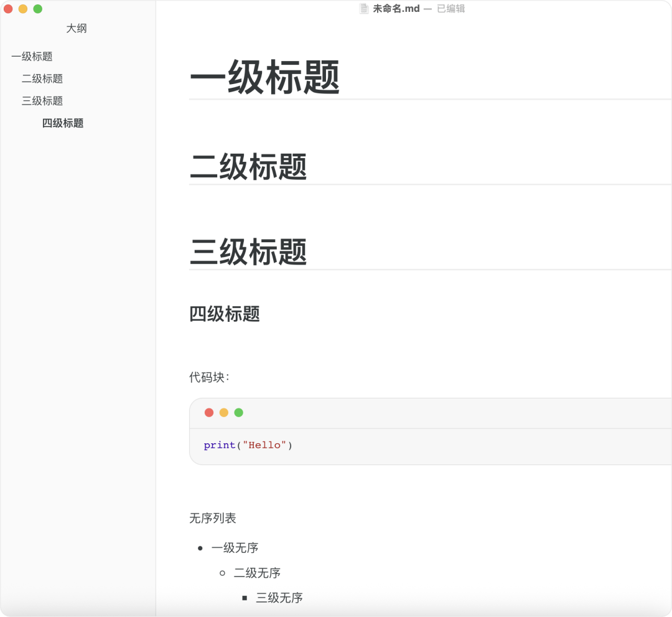Click the yellow circle in the code block header
The image size is (672, 617).
click(223, 412)
